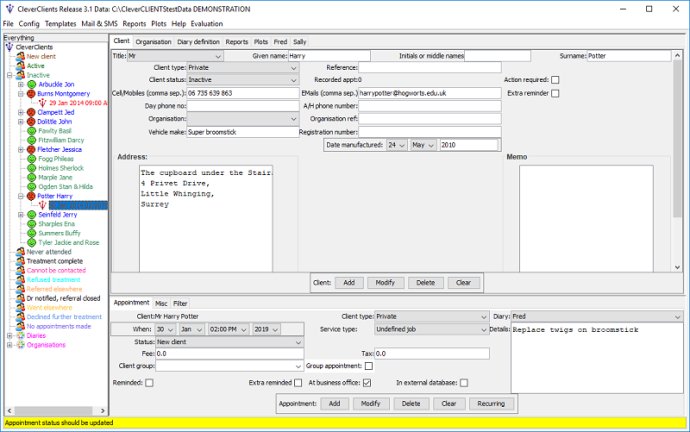The height and width of the screenshot is (432, 690).
Task: Click red face icon beside Potter Harry
Action: pyautogui.click(x=31, y=196)
